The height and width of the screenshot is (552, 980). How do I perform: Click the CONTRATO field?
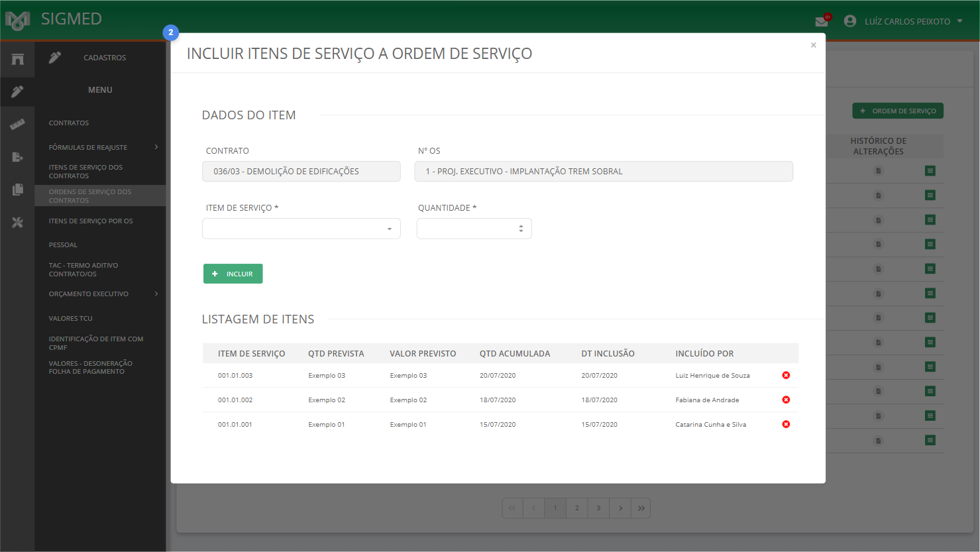(x=301, y=172)
